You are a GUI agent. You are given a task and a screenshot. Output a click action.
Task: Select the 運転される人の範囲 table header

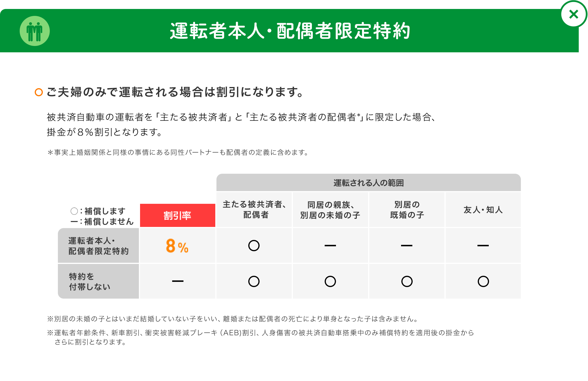tap(368, 183)
